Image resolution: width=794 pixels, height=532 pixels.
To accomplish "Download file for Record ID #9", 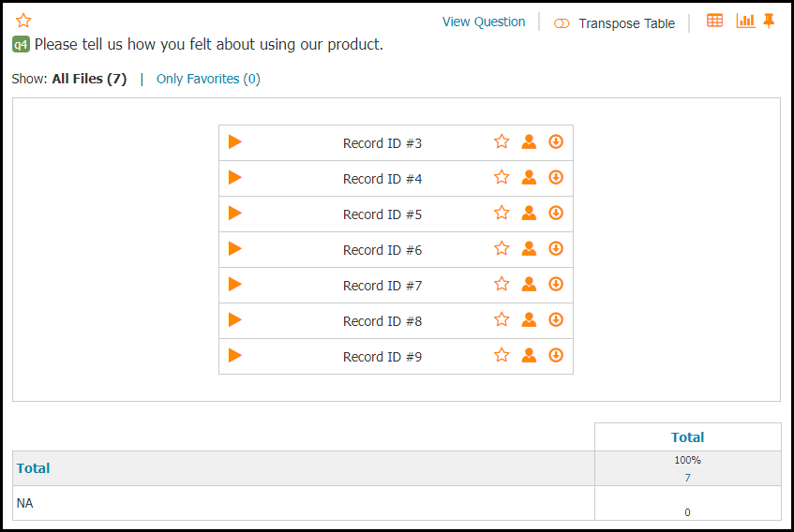I will [x=556, y=355].
